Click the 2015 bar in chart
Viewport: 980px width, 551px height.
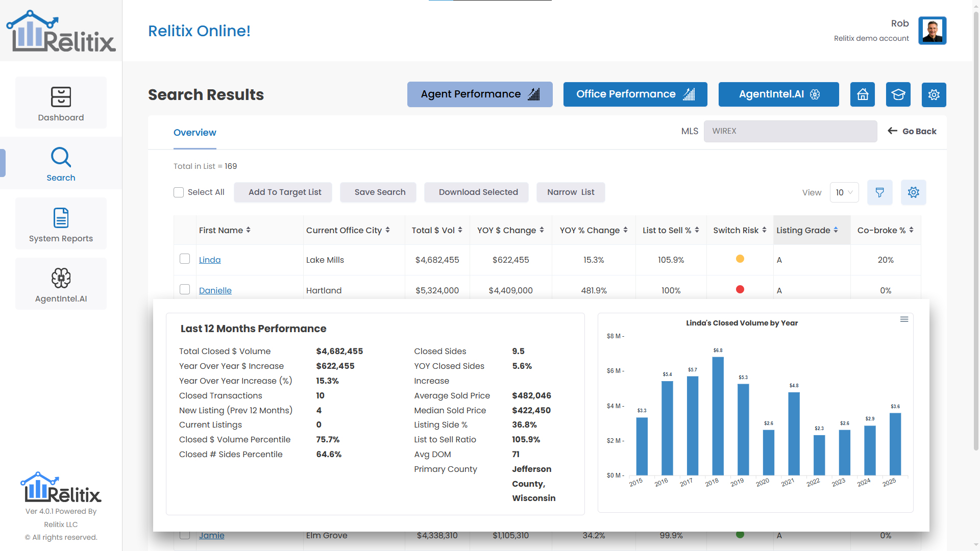(642, 446)
